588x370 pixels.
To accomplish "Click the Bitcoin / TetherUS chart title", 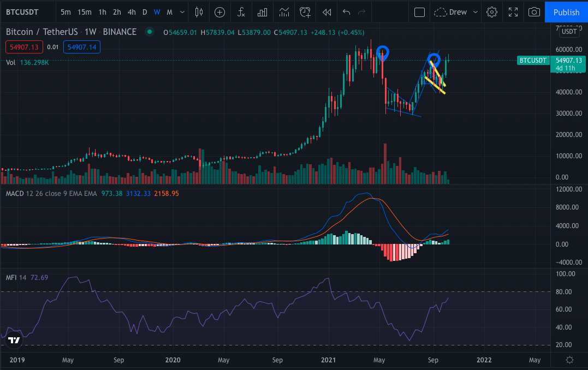I will [x=41, y=32].
